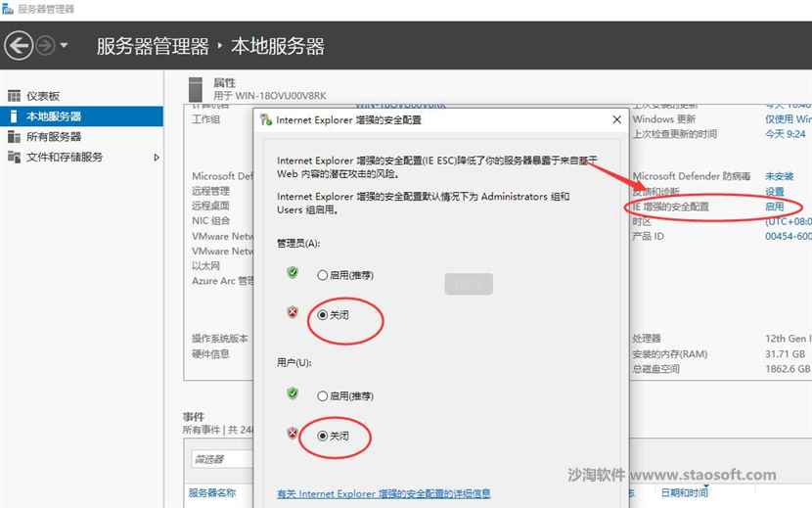Close the IE 增强的安全配置 dialog

616,119
